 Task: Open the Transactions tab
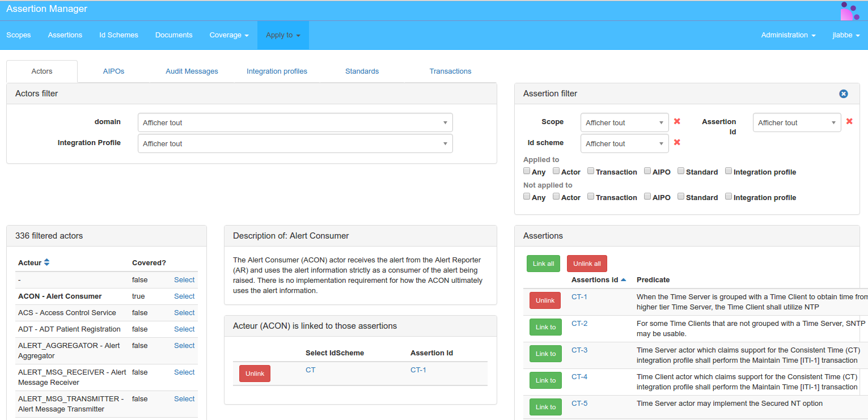point(450,71)
